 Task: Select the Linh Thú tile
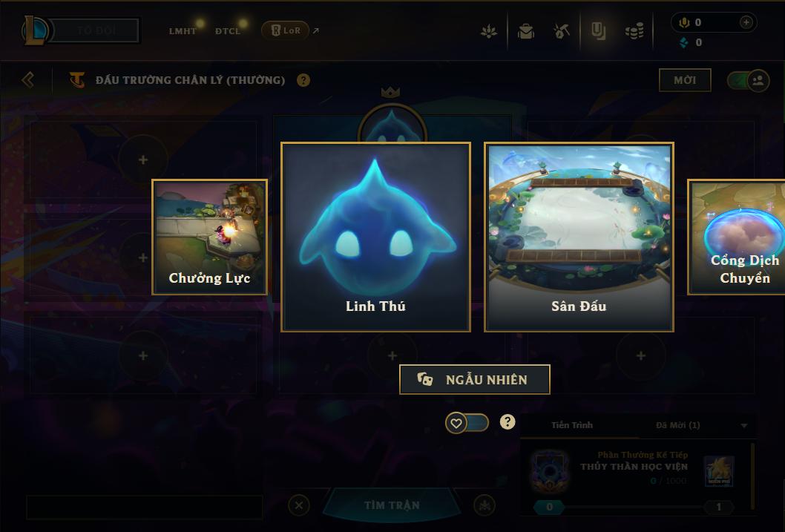pos(375,237)
